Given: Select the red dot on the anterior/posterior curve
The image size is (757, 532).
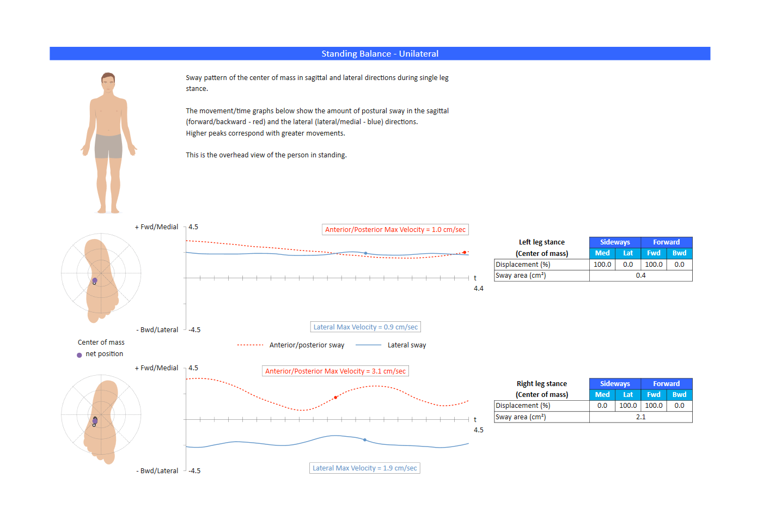Looking at the screenshot, I should 464,252.
